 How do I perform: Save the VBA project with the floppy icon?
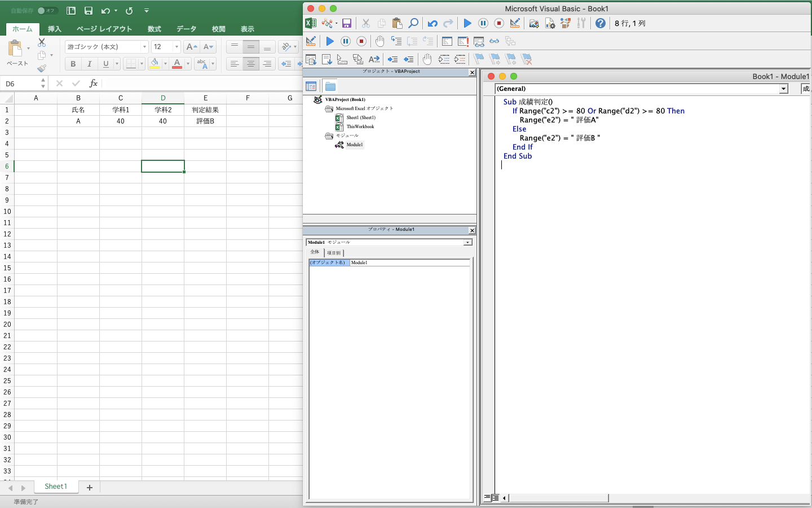(x=347, y=23)
